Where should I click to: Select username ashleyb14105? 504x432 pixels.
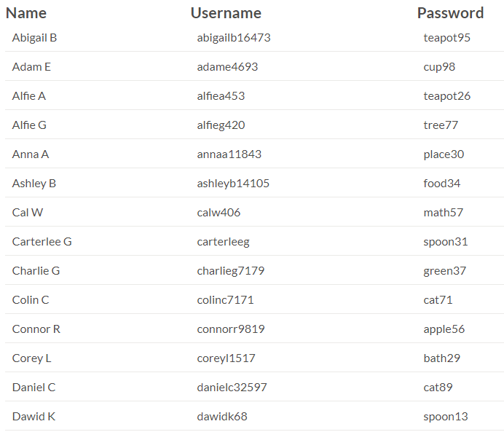[x=233, y=183]
